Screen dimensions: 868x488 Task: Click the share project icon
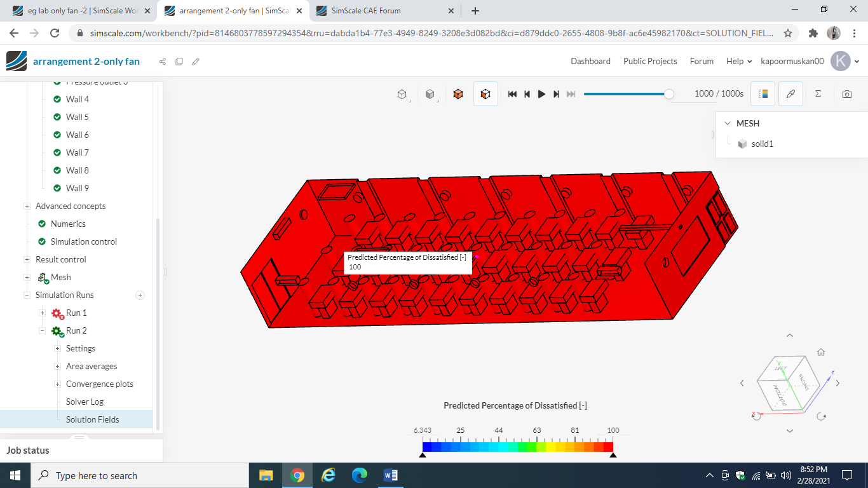click(x=163, y=62)
